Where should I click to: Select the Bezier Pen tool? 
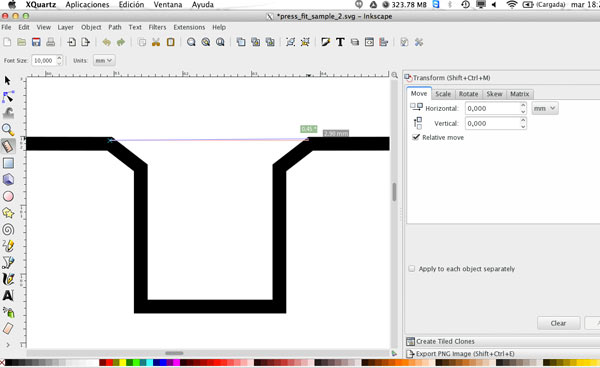click(x=8, y=262)
